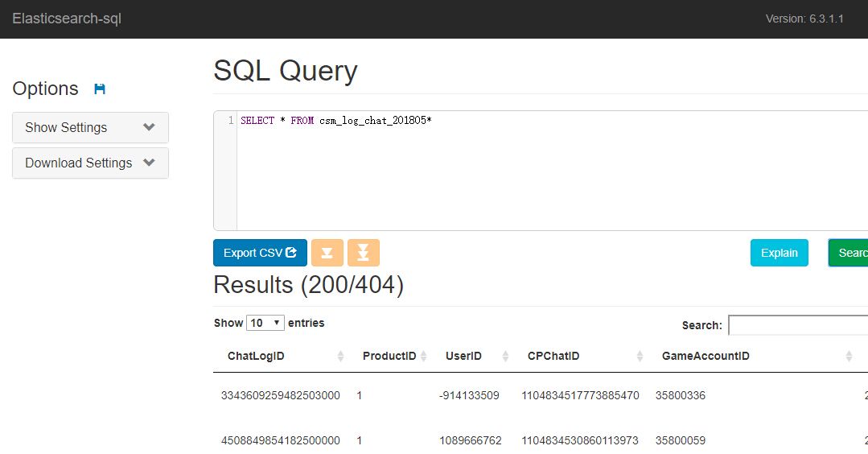
Task: Click line number 1 in editor gutter
Action: (231, 120)
